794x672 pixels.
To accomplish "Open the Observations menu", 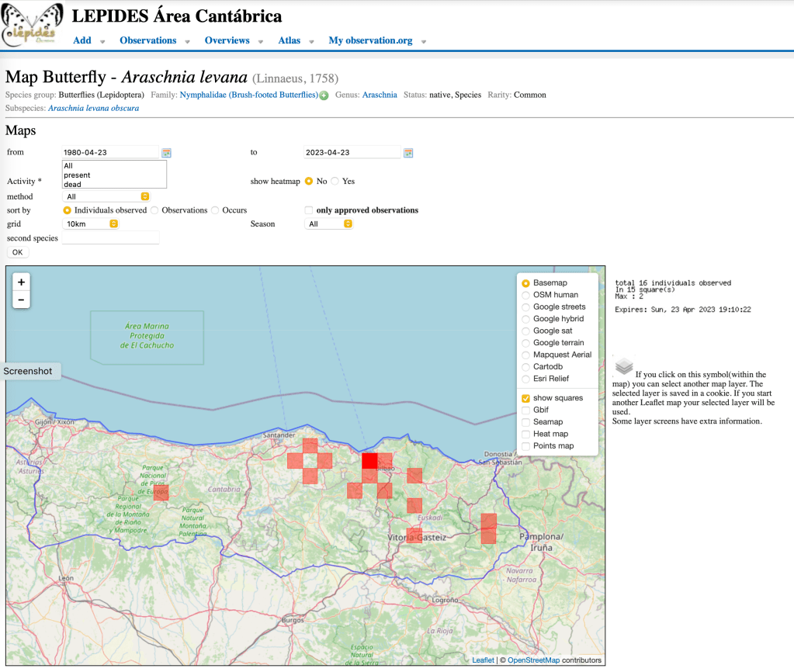I will coord(147,40).
